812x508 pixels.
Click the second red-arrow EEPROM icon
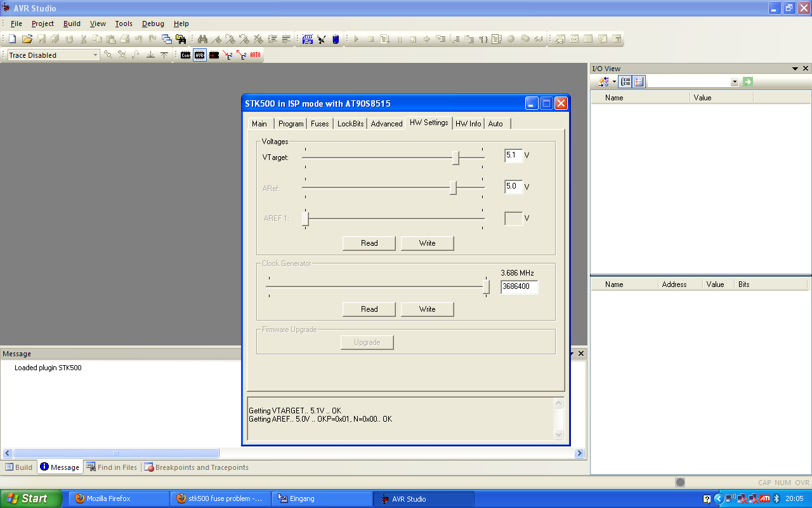click(x=242, y=55)
